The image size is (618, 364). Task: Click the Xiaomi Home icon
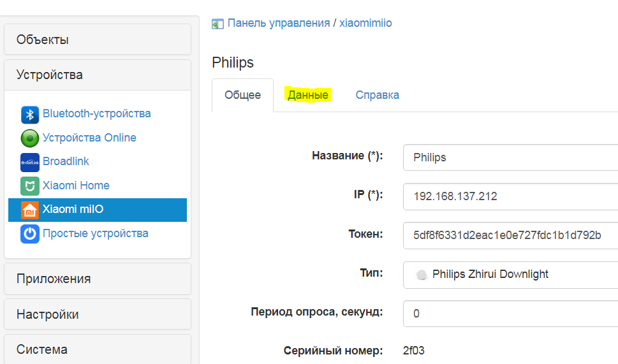coord(30,186)
